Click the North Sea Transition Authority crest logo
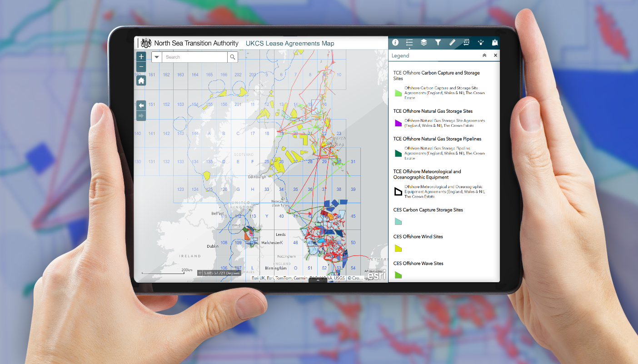Image resolution: width=638 pixels, height=364 pixels. 145,43
